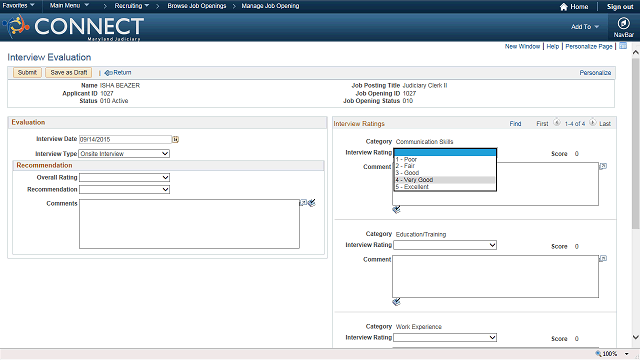This screenshot has height=360, width=640.
Task: Click the '1-4 of 4' row count
Action: click(575, 124)
